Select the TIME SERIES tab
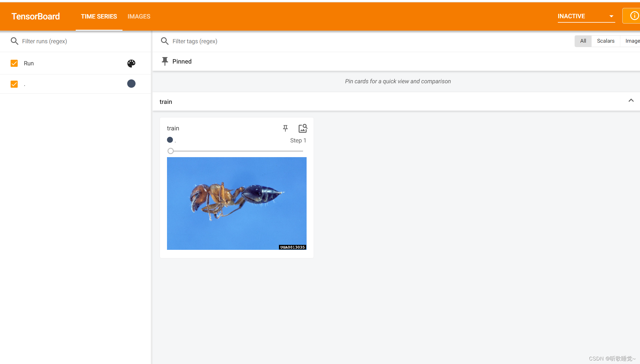This screenshot has width=640, height=364. [99, 16]
